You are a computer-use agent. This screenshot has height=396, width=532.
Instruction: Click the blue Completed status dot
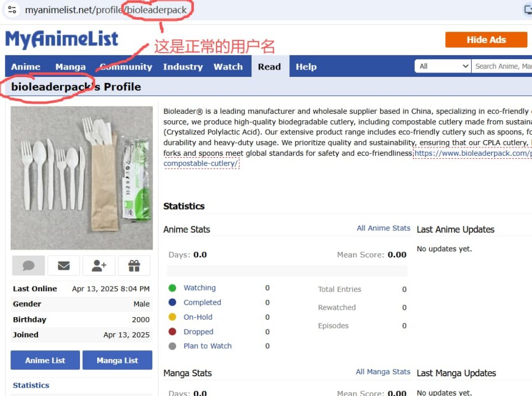(x=172, y=303)
